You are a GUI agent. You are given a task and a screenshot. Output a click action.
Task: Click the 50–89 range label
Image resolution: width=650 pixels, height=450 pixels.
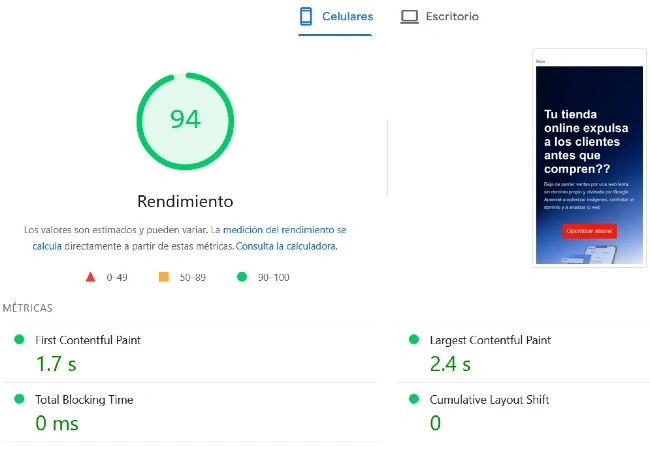click(193, 277)
